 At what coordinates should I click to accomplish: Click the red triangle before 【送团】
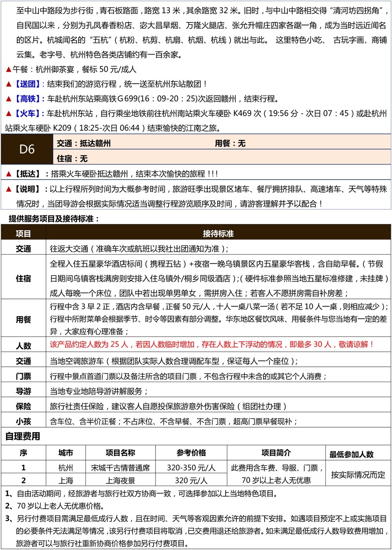[x=8, y=84]
